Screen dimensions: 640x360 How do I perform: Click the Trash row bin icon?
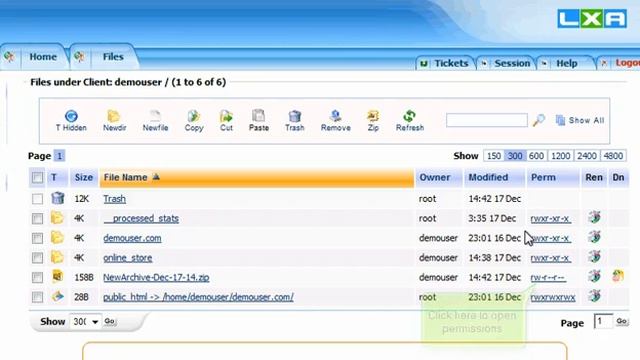(58, 198)
